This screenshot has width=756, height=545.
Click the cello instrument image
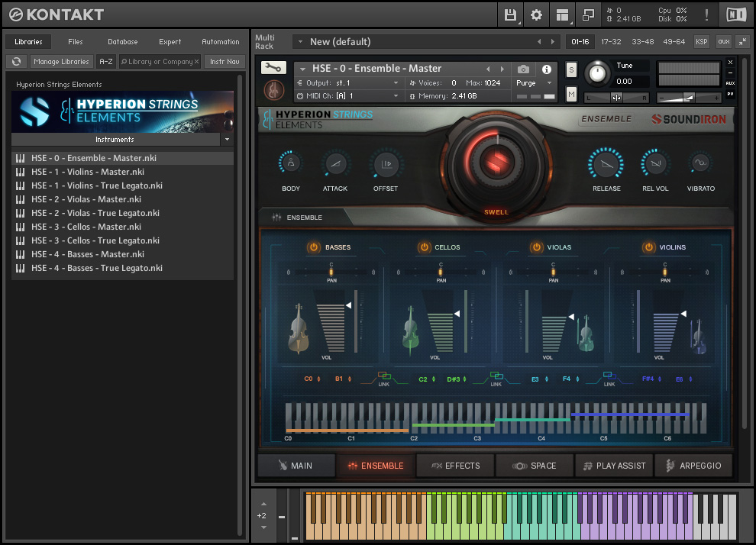pyautogui.click(x=410, y=330)
